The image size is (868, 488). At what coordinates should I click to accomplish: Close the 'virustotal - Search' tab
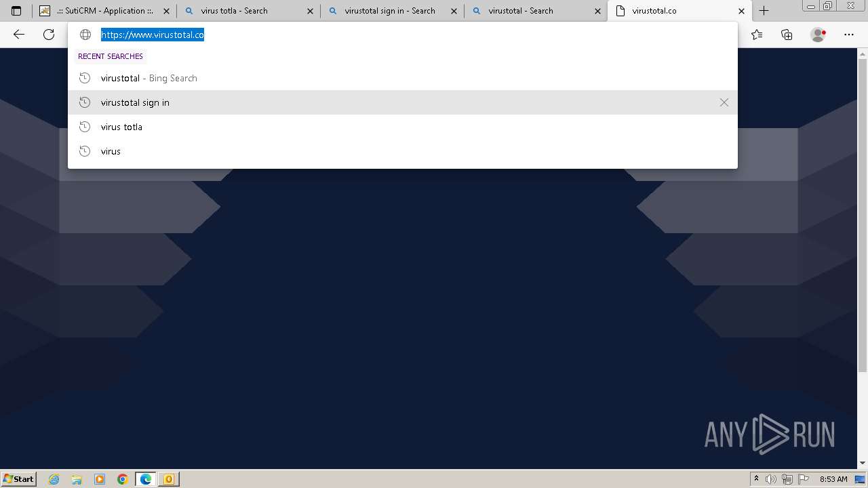tap(597, 11)
